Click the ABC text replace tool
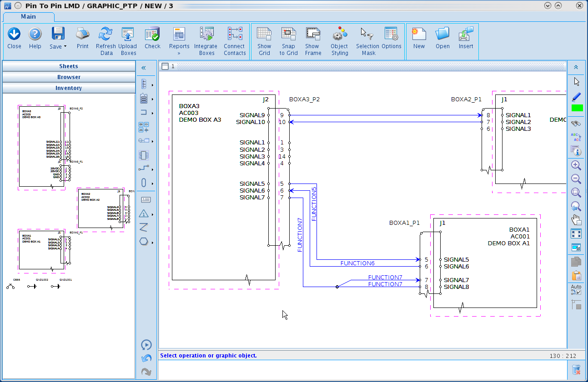Viewport: 588px width, 382px height. click(x=576, y=137)
